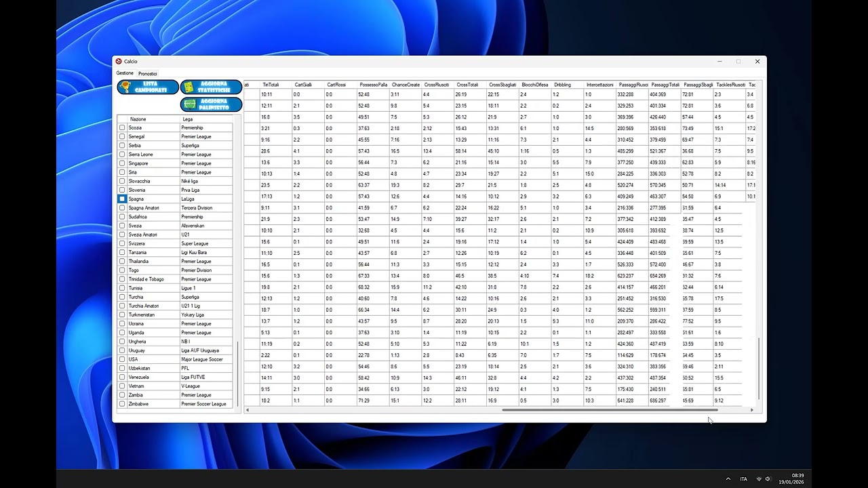Tick the Svezia Allsvenskan checkbox

click(122, 226)
